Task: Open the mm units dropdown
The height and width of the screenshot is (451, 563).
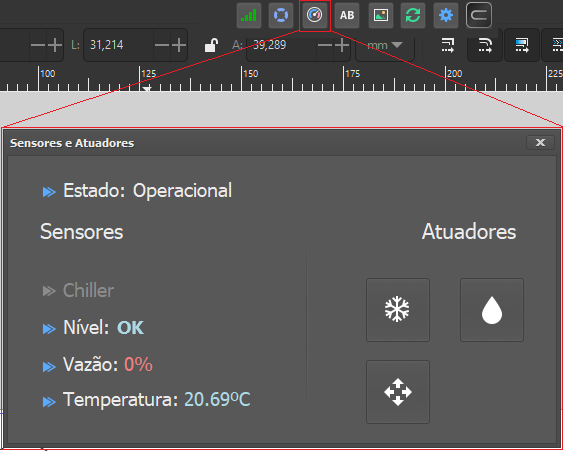Action: tap(385, 45)
